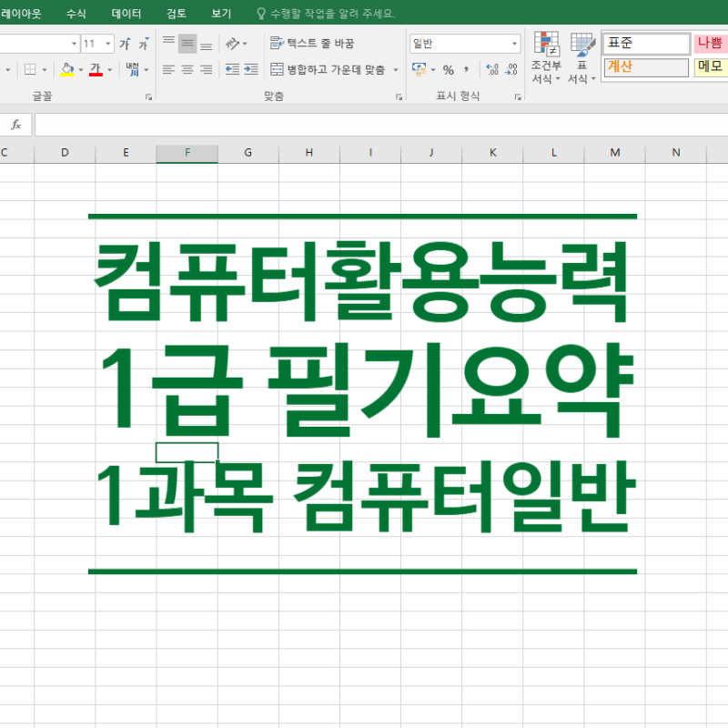
Task: Apply red font color
Action: tap(96, 70)
